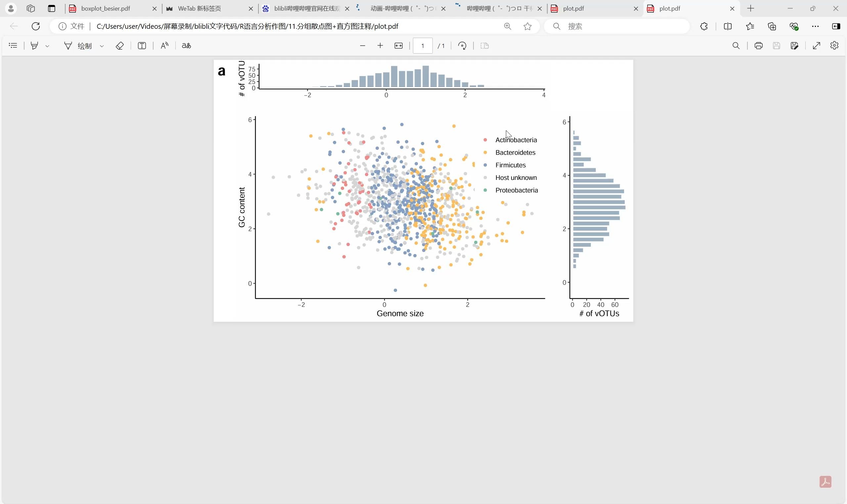Image resolution: width=847 pixels, height=504 pixels.
Task: Select the PDF highlight tool
Action: (x=34, y=46)
